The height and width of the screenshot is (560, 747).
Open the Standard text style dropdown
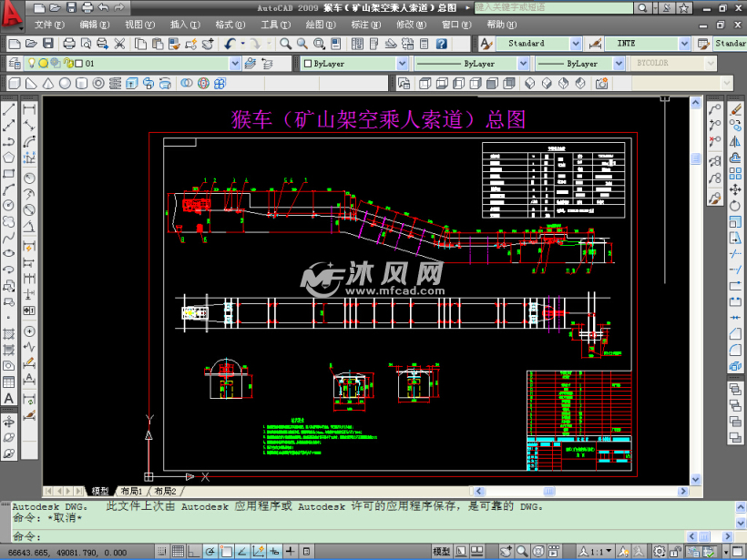pyautogui.click(x=575, y=44)
